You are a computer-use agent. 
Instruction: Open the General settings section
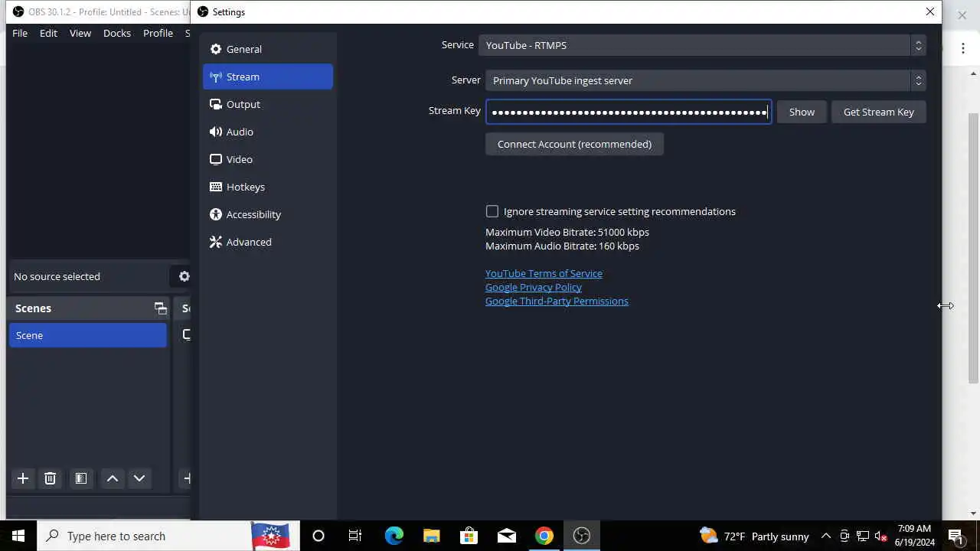click(x=267, y=49)
